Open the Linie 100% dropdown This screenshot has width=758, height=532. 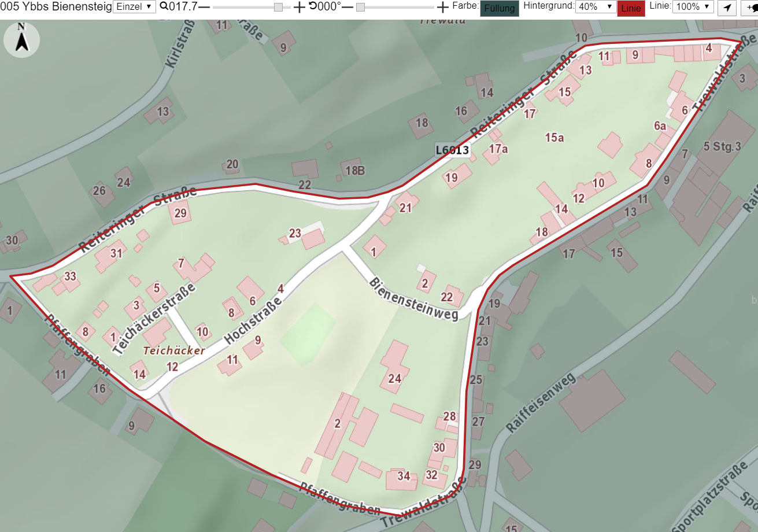pos(693,6)
